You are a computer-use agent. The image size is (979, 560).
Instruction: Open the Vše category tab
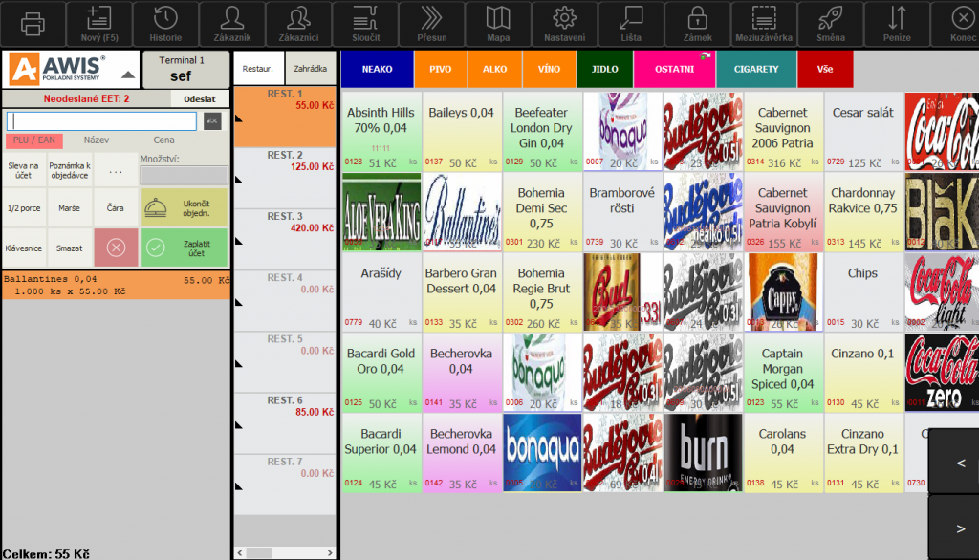(825, 70)
